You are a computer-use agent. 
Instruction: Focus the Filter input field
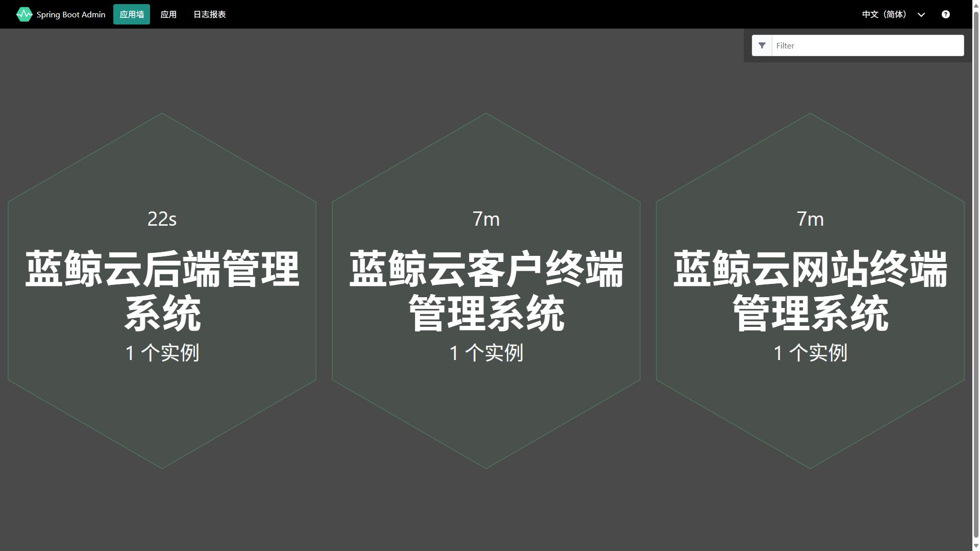[868, 45]
